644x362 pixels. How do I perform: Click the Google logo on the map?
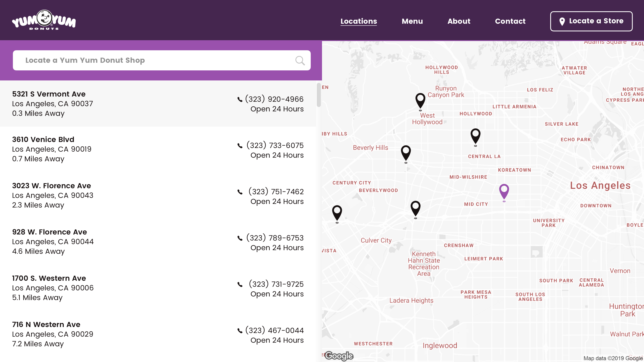(339, 356)
